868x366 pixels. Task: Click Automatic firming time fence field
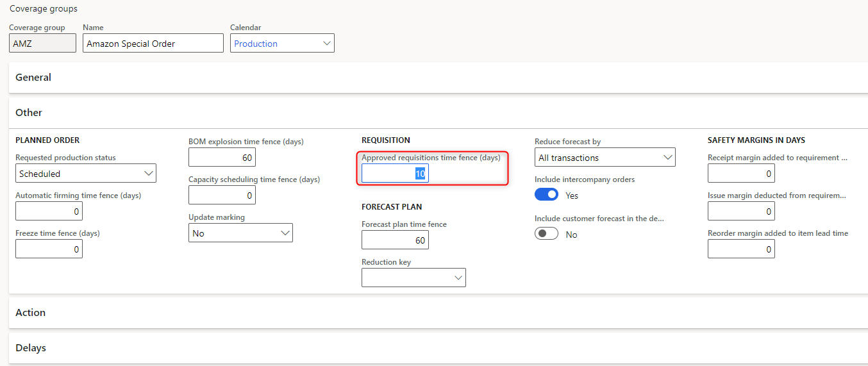pos(49,211)
